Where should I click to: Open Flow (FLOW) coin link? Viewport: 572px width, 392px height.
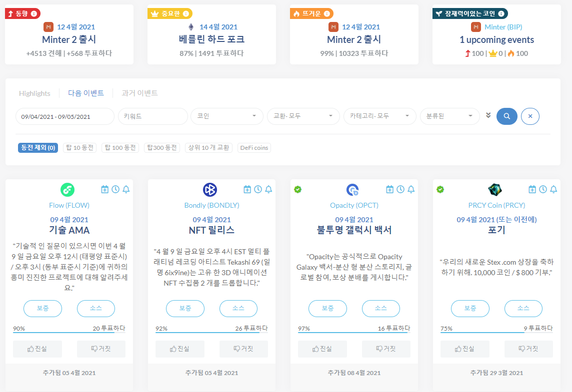click(69, 205)
